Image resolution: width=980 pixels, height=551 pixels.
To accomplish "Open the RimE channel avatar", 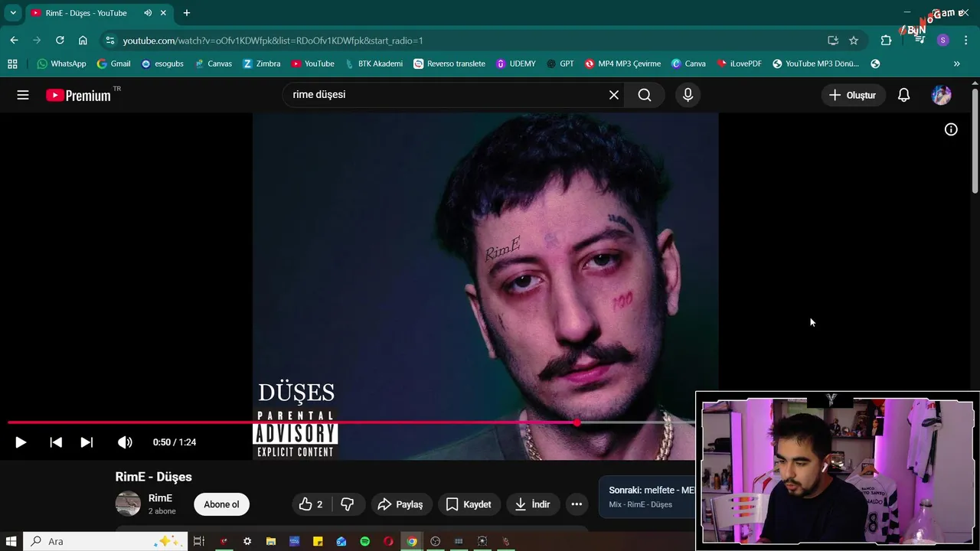I will coord(128,504).
